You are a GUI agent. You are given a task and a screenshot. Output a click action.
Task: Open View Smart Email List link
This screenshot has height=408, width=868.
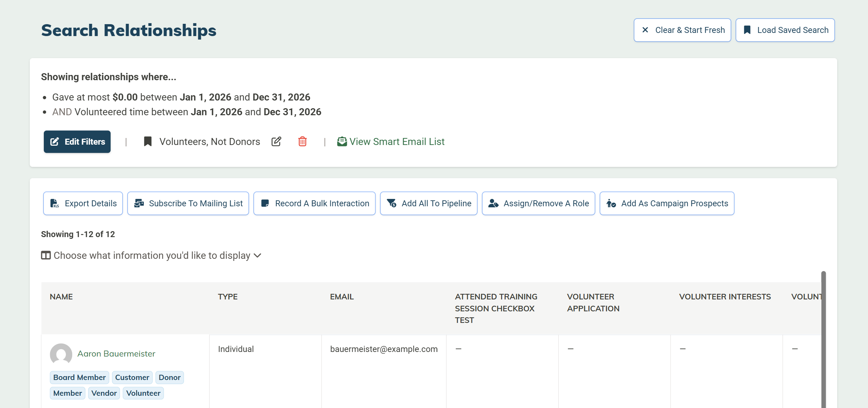(397, 141)
